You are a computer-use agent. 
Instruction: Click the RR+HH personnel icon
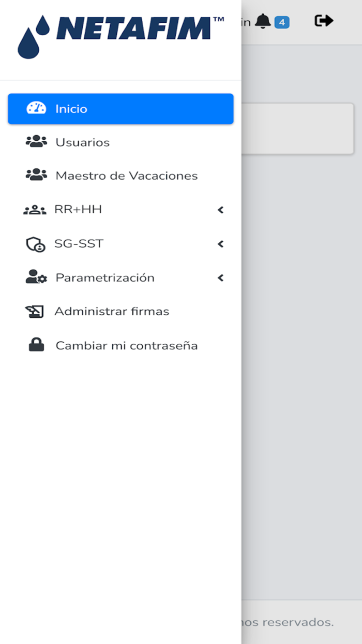coord(35,210)
